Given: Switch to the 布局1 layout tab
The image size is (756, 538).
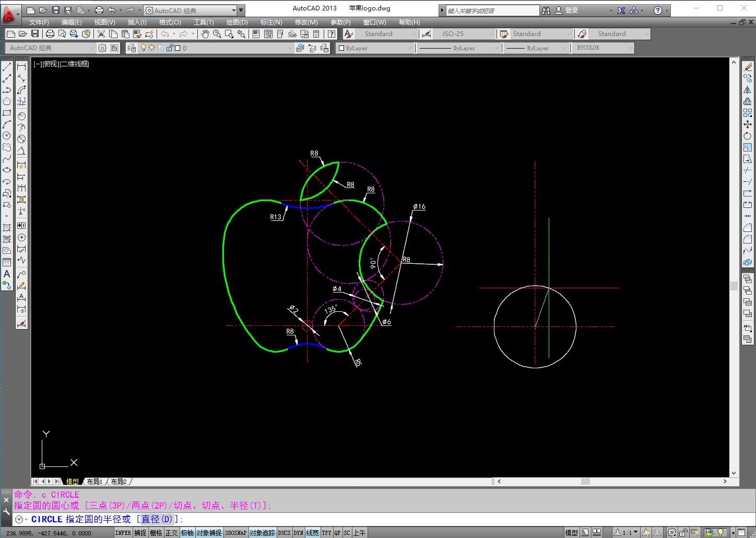Looking at the screenshot, I should tap(95, 482).
